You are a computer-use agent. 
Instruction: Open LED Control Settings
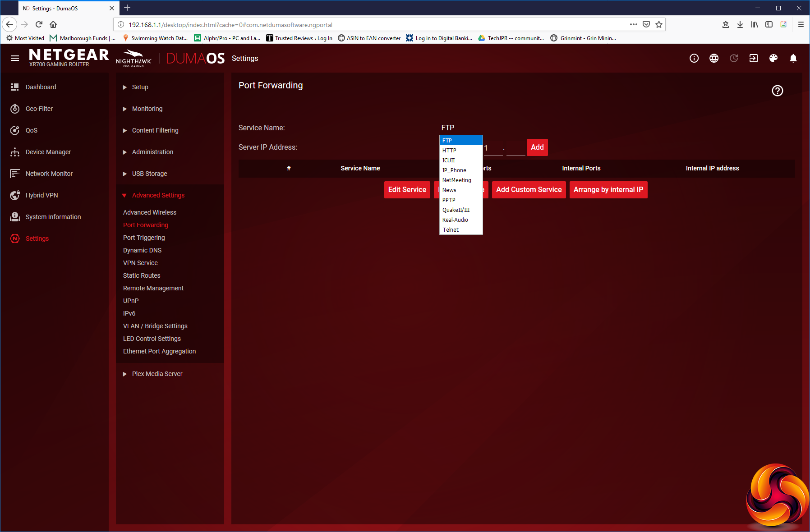click(152, 339)
